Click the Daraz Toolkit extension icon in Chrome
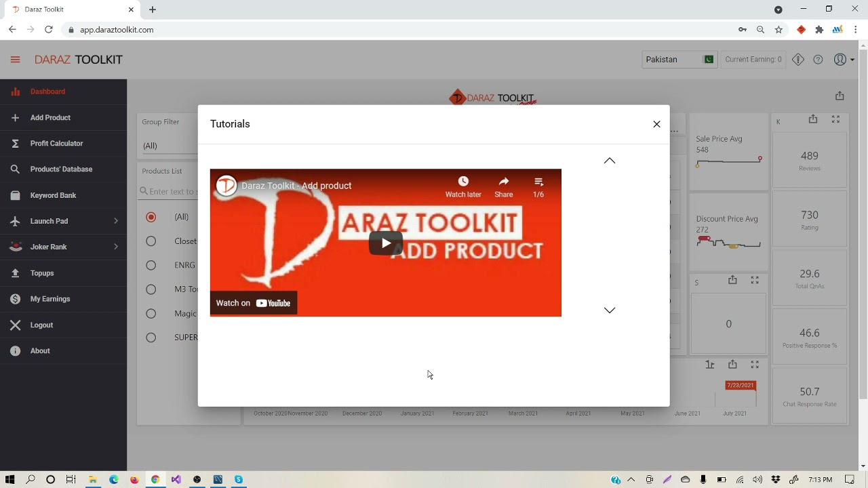Image resolution: width=868 pixels, height=488 pixels. click(x=802, y=30)
